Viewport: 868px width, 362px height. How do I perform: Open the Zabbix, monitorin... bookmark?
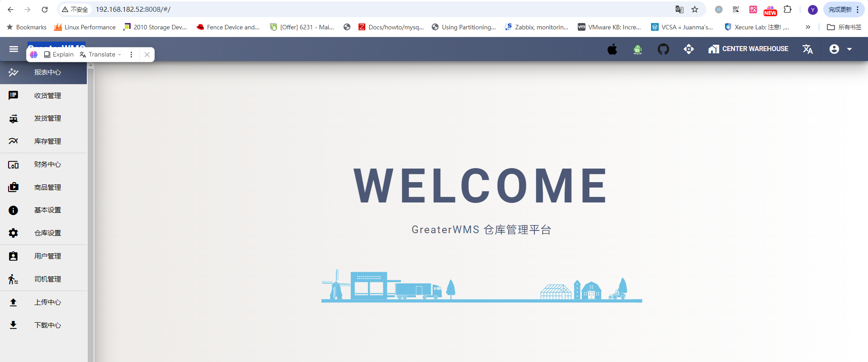[x=537, y=27]
